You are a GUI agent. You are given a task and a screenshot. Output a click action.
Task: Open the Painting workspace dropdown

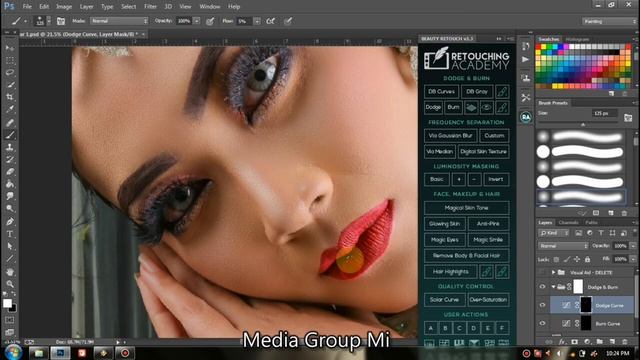click(609, 21)
